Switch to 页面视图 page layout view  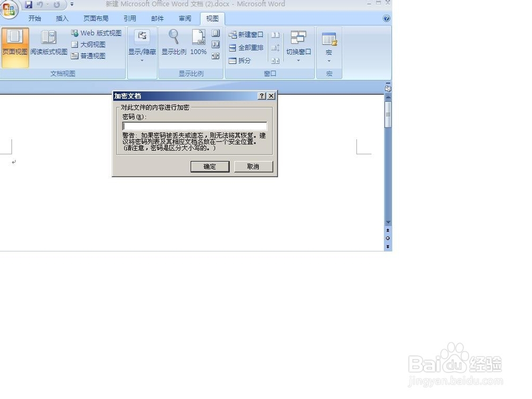pyautogui.click(x=15, y=47)
